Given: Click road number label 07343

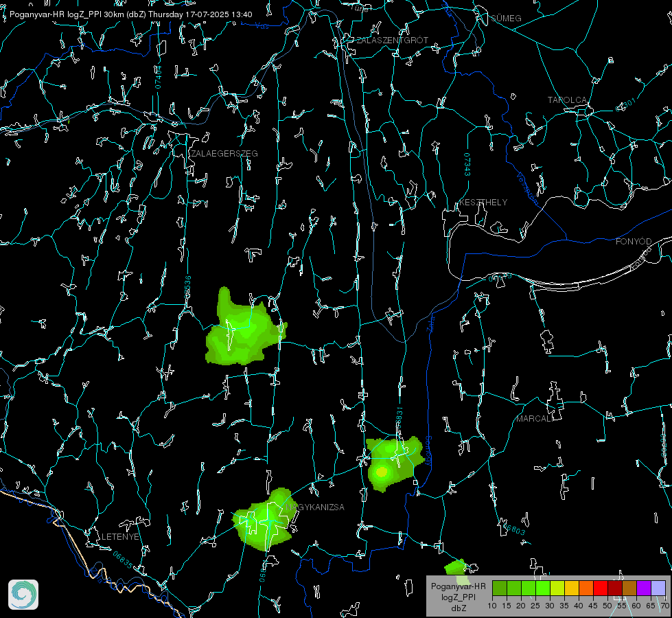Looking at the screenshot, I should tap(467, 165).
